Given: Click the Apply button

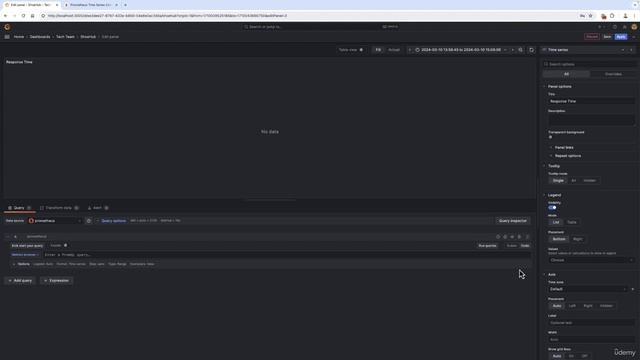Looking at the screenshot, I should 621,37.
